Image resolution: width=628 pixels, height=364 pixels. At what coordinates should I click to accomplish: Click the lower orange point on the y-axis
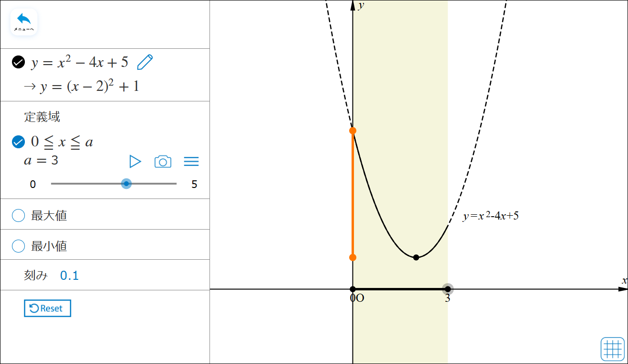[353, 257]
